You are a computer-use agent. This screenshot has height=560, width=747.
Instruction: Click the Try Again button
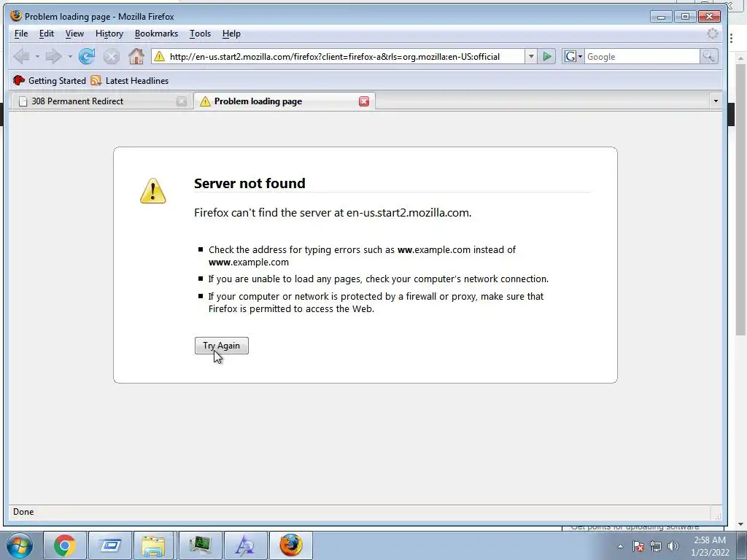coord(222,346)
